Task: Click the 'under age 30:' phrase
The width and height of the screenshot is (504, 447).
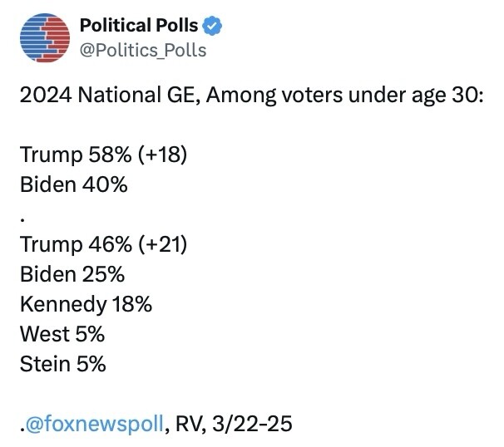Action: tap(416, 96)
